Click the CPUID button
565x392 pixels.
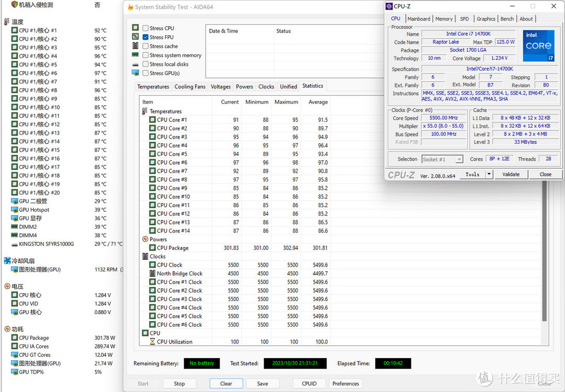tap(309, 384)
